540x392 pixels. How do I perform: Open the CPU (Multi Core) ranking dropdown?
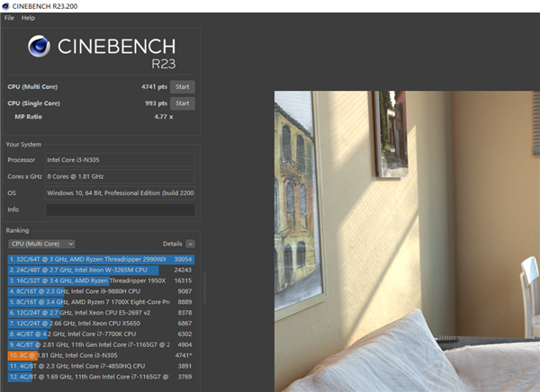coord(41,244)
